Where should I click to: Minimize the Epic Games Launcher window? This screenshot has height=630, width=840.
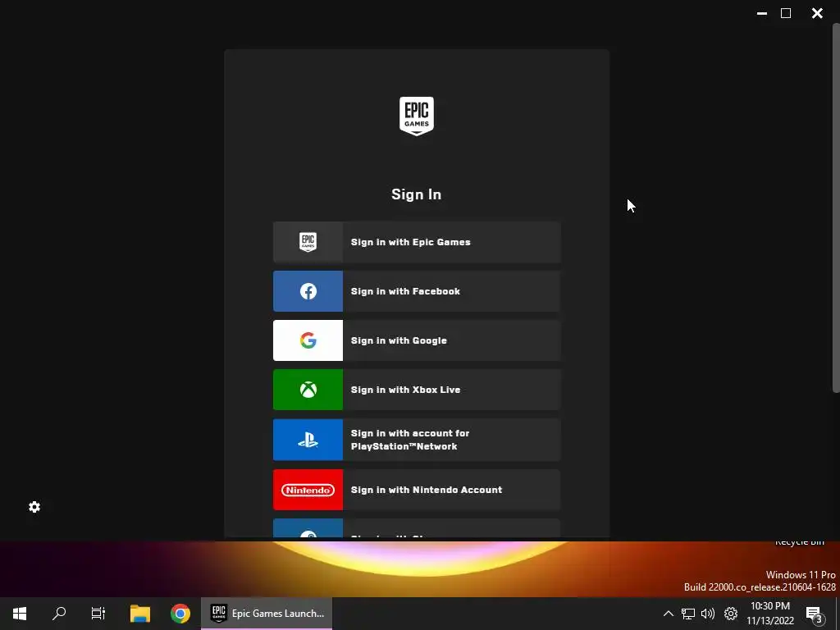pos(762,13)
